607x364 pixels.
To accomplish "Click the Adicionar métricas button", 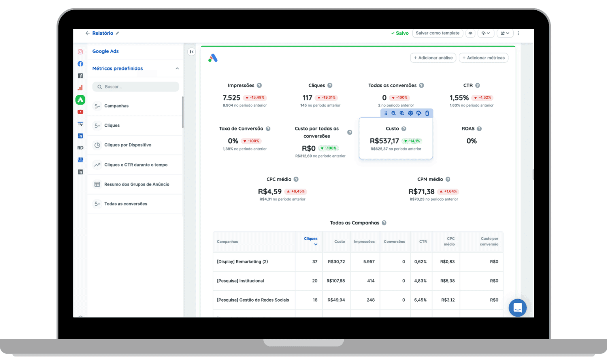I will pos(483,58).
